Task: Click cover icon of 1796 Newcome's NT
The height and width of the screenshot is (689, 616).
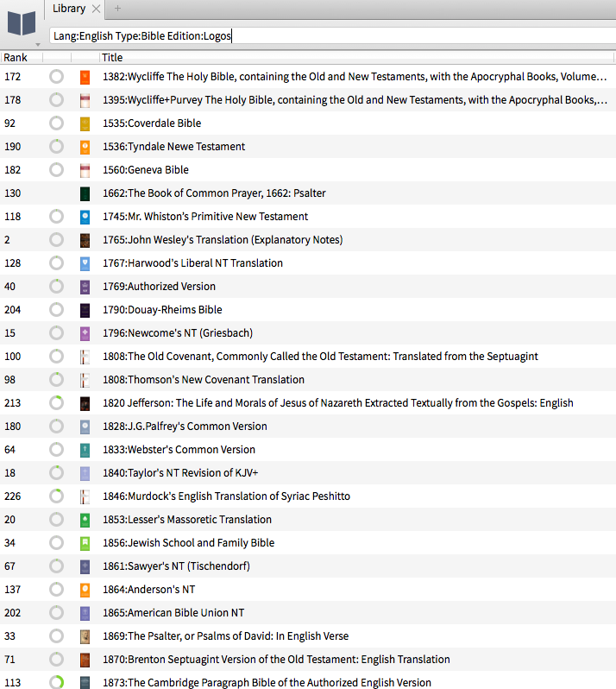Action: tap(85, 333)
